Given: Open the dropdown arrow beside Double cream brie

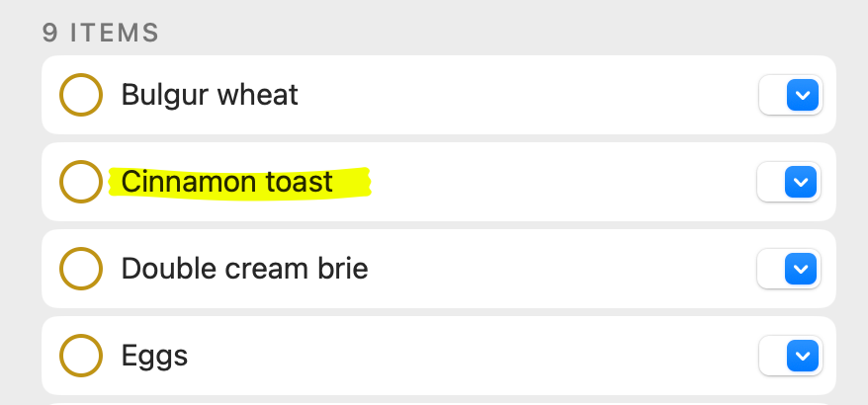Looking at the screenshot, I should pyautogui.click(x=801, y=269).
